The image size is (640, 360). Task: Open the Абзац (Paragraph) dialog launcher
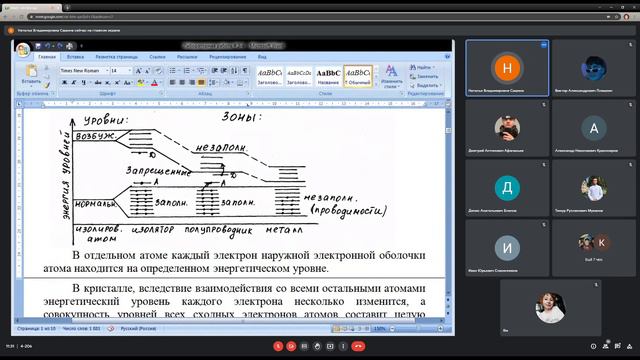tap(247, 93)
